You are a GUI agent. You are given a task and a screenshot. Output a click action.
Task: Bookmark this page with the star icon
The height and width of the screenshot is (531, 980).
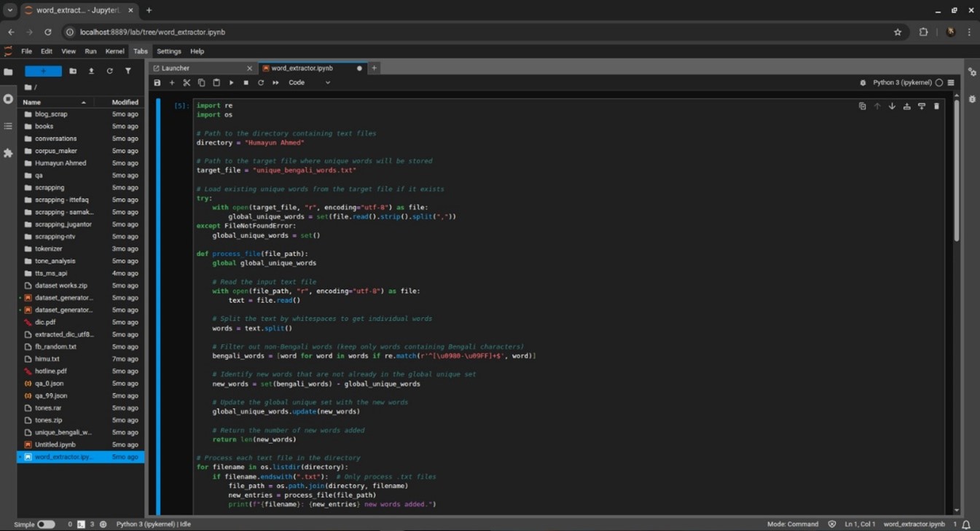898,32
